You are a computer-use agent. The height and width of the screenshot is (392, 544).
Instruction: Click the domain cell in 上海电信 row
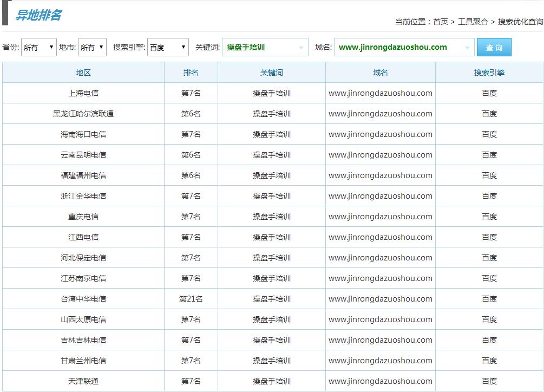point(380,93)
